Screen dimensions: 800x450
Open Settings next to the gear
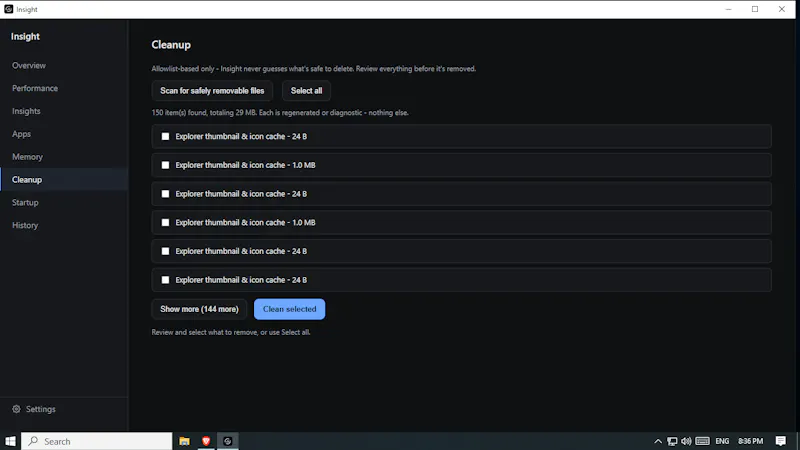pos(41,409)
